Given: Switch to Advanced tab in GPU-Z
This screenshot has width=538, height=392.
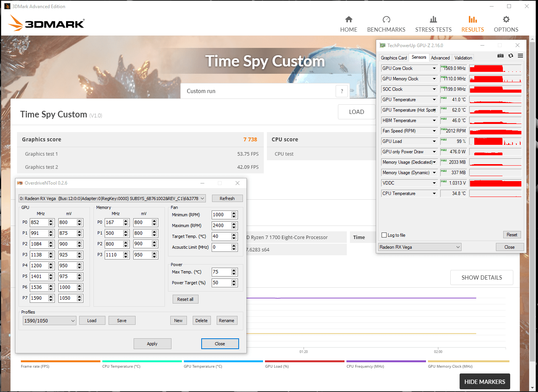Looking at the screenshot, I should pyautogui.click(x=440, y=58).
